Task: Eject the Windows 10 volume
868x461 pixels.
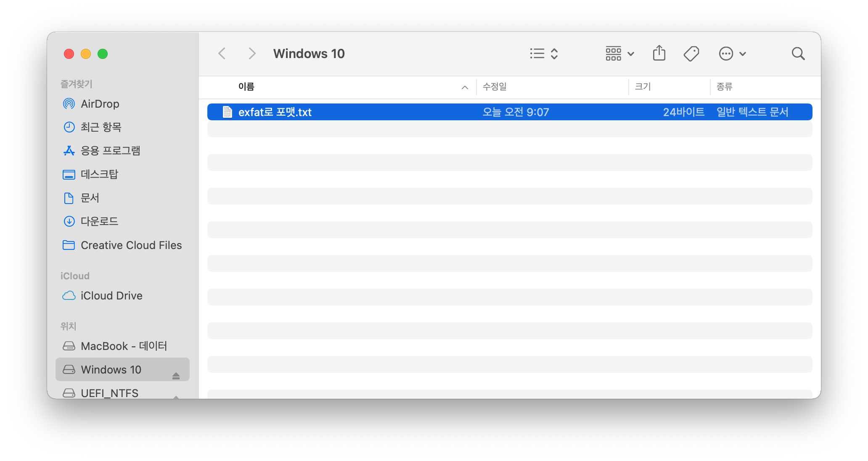Action: [x=176, y=376]
